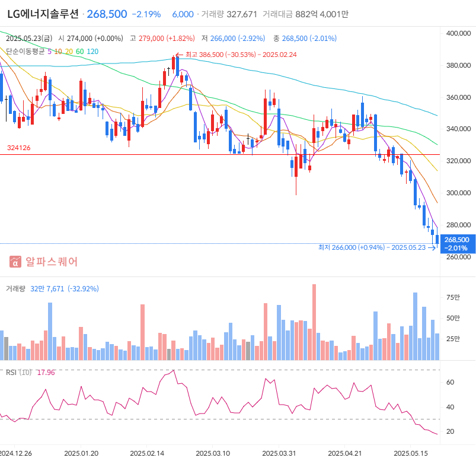Click the 6,000 price change value

coord(183,14)
